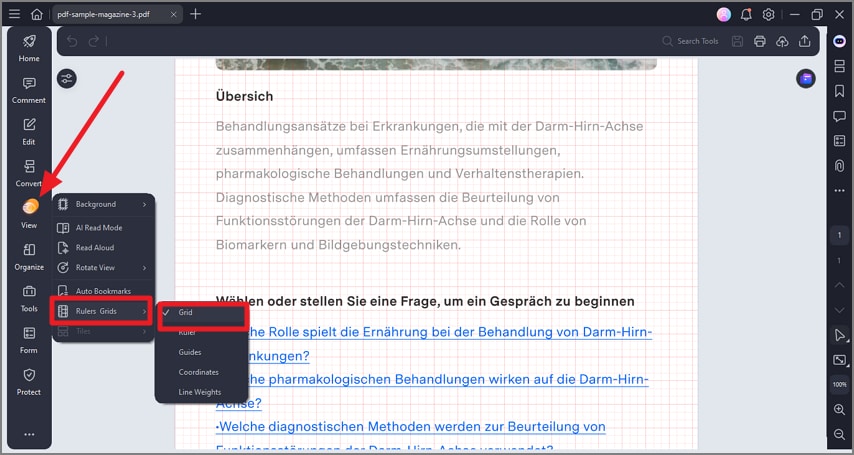Open the comments list panel
The image size is (854, 455).
click(839, 116)
